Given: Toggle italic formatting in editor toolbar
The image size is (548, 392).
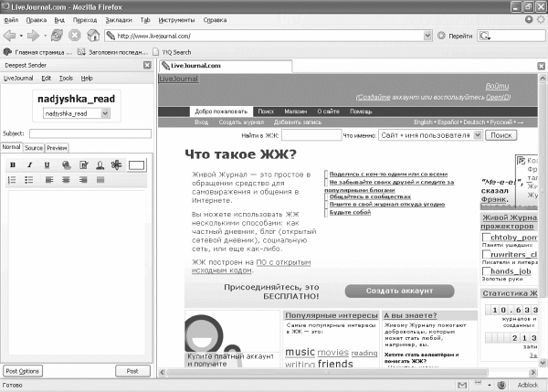Looking at the screenshot, I should [30, 165].
